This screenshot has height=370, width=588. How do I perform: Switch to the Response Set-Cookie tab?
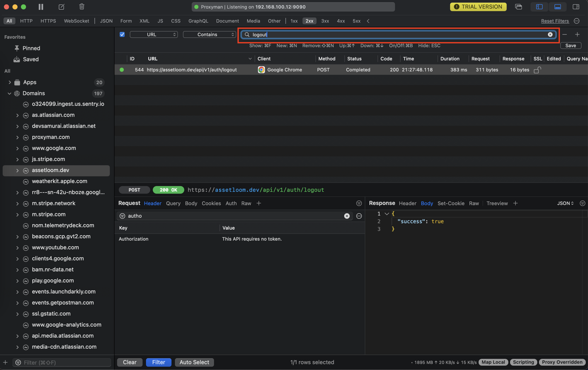451,203
